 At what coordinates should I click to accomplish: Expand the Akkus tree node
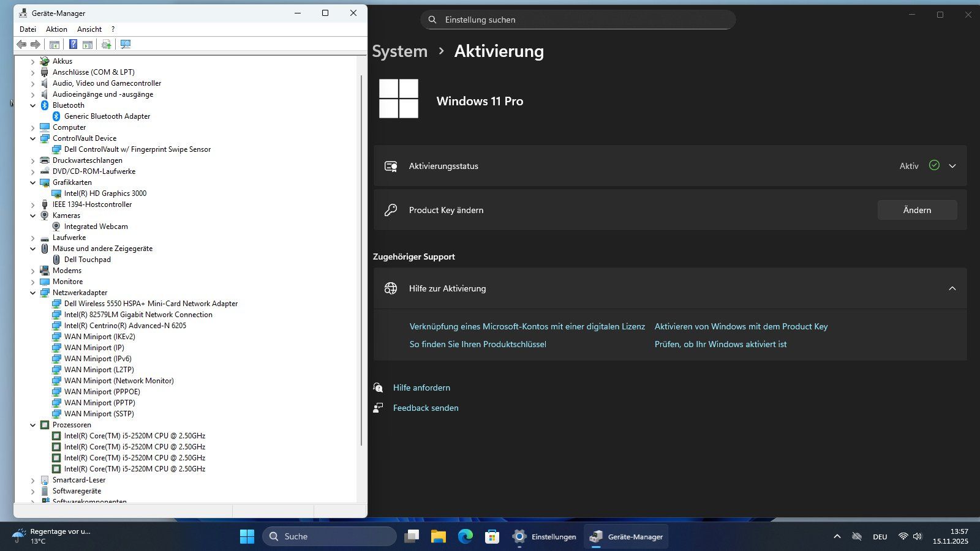click(x=33, y=61)
